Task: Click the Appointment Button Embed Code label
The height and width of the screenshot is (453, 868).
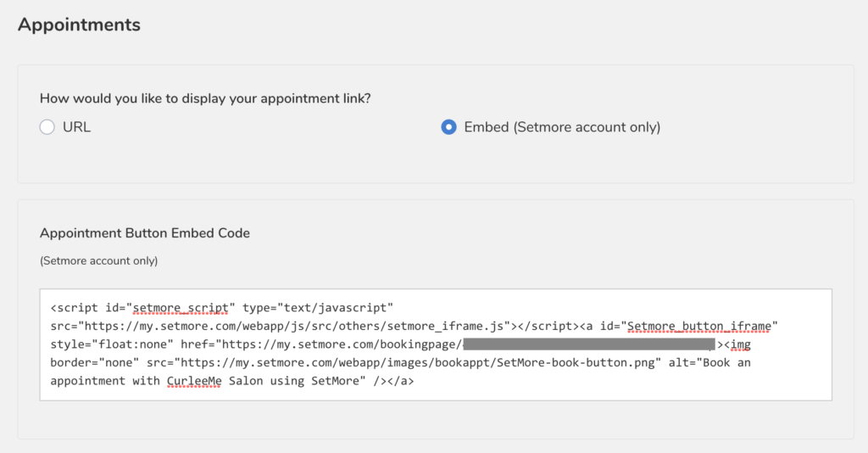Action: pyautogui.click(x=144, y=233)
